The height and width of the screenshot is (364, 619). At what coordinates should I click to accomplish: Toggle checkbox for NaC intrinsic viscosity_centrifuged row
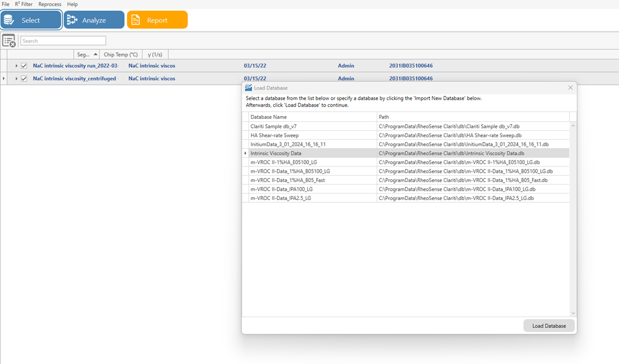point(24,78)
